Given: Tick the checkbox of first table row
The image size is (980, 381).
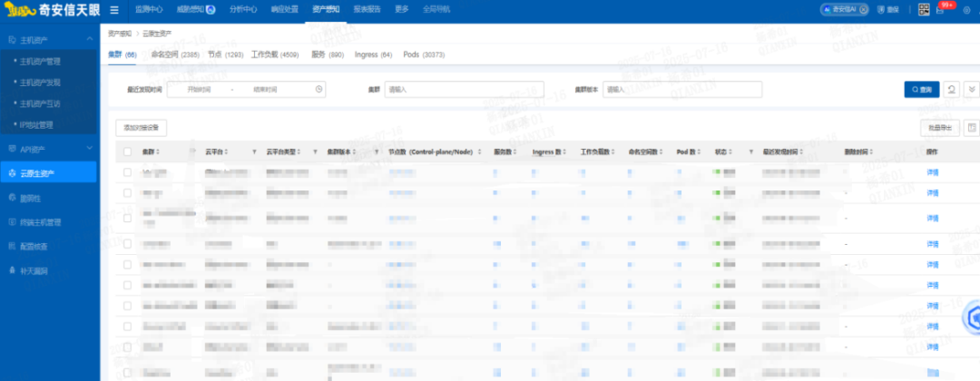Looking at the screenshot, I should 128,171.
